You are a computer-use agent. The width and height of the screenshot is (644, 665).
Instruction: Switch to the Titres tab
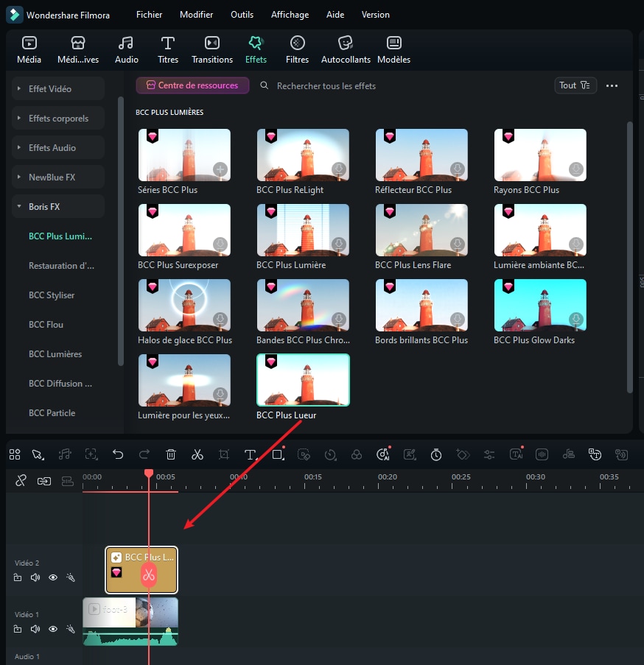pyautogui.click(x=168, y=50)
